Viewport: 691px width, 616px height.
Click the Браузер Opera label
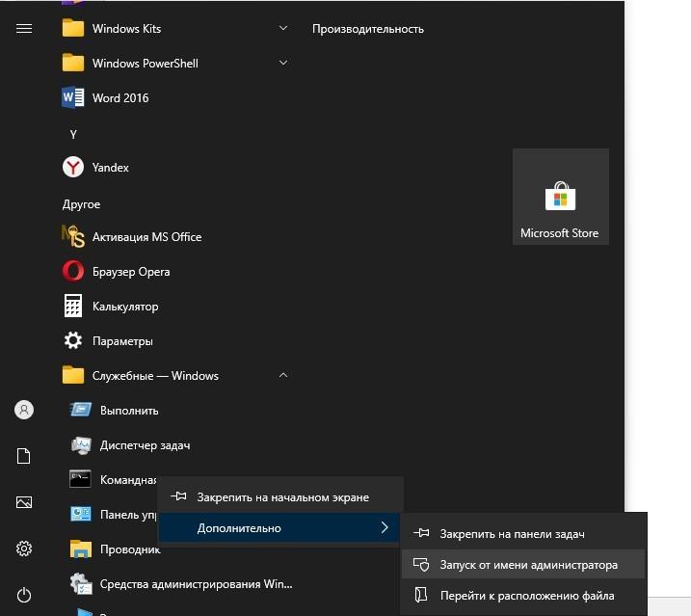point(131,272)
